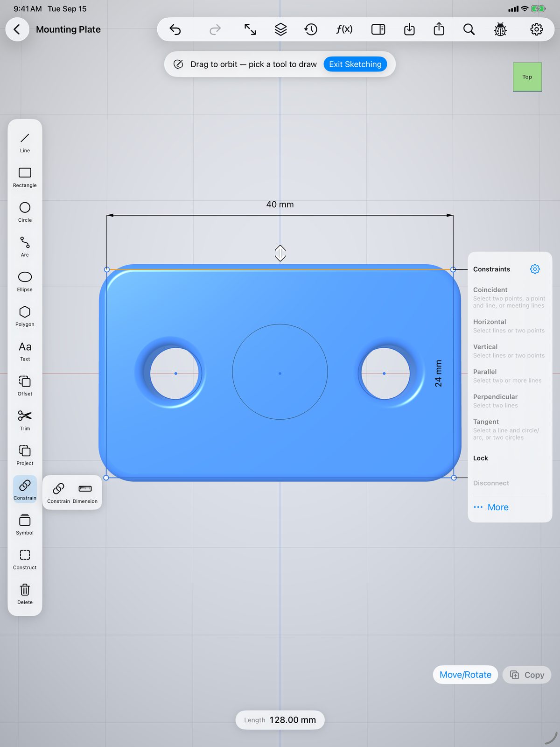Choose the Circle tool
This screenshot has width=560, height=747.
(x=25, y=212)
